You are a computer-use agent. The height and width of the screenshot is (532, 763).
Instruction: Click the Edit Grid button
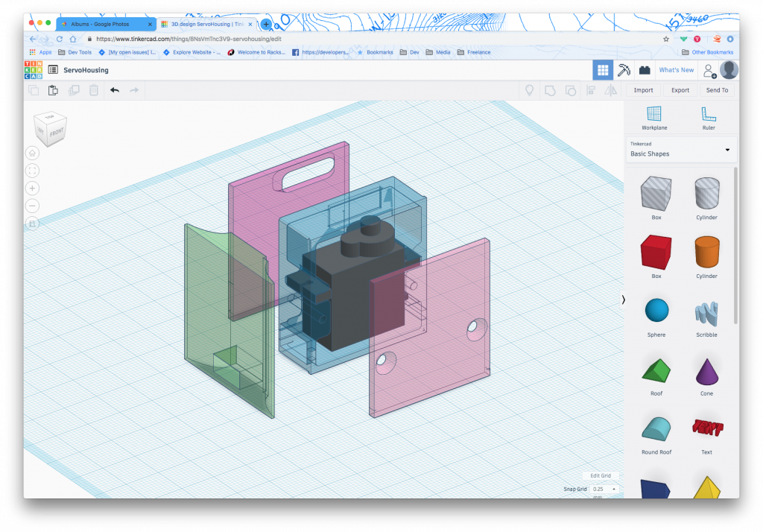pos(600,475)
